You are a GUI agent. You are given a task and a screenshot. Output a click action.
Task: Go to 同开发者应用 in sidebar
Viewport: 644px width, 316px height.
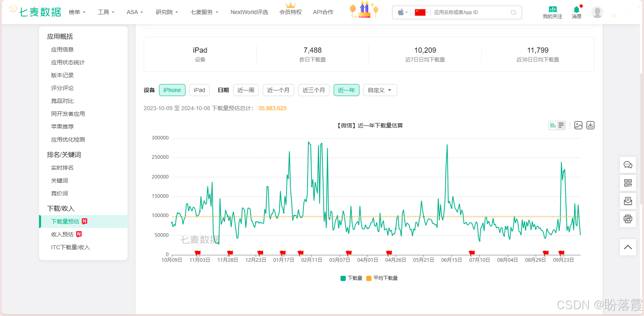pyautogui.click(x=68, y=114)
